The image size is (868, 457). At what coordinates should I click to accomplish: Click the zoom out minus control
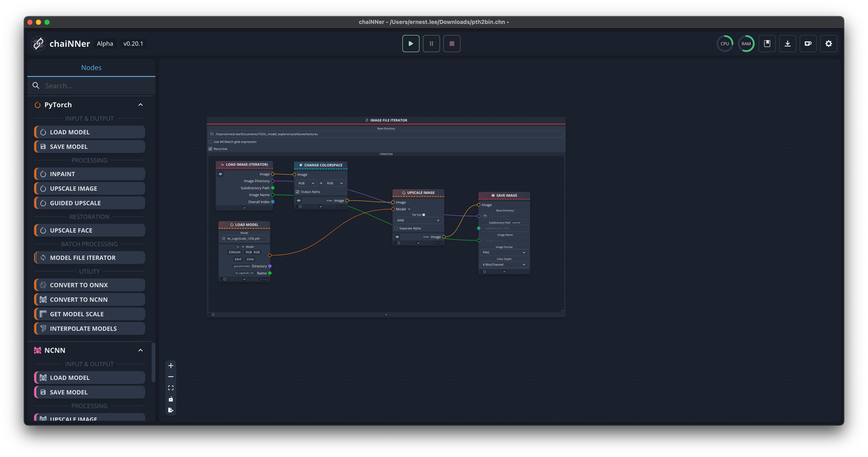(171, 377)
